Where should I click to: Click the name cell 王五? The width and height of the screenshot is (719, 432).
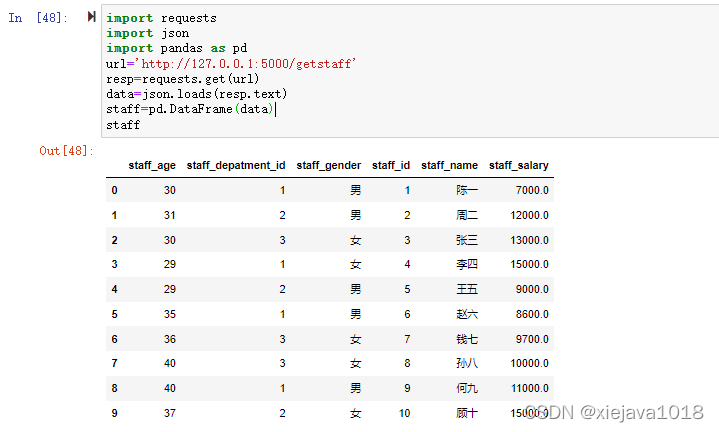tap(467, 289)
